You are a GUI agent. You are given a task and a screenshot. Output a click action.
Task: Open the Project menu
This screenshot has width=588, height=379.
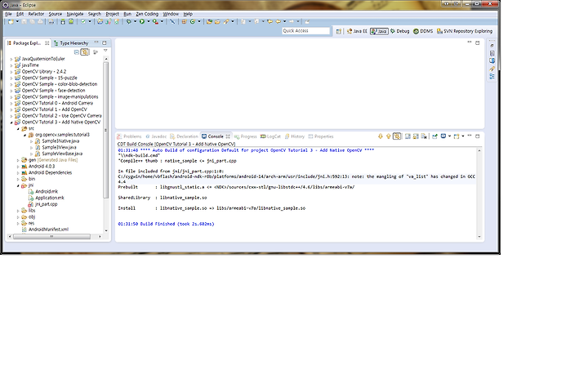(x=112, y=14)
